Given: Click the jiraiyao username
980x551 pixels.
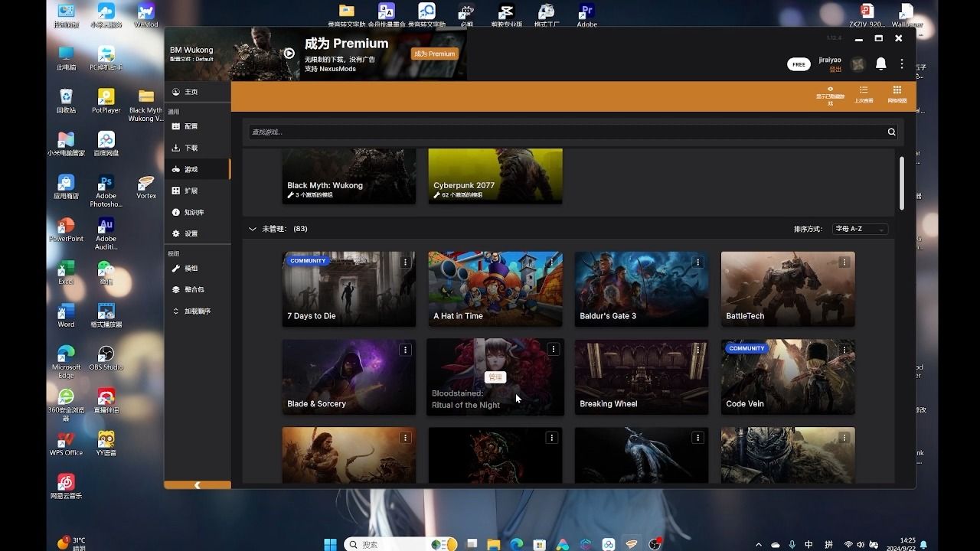Looking at the screenshot, I should tap(830, 60).
